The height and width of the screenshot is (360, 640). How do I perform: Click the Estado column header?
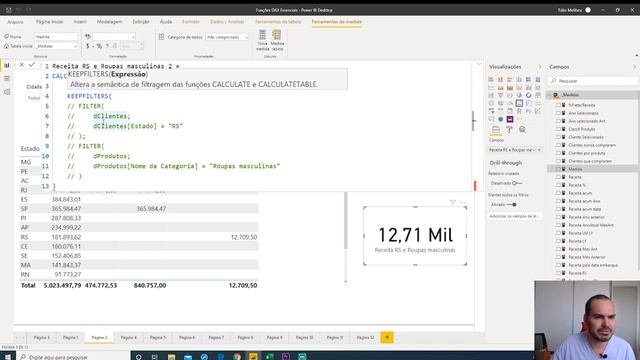pos(30,149)
